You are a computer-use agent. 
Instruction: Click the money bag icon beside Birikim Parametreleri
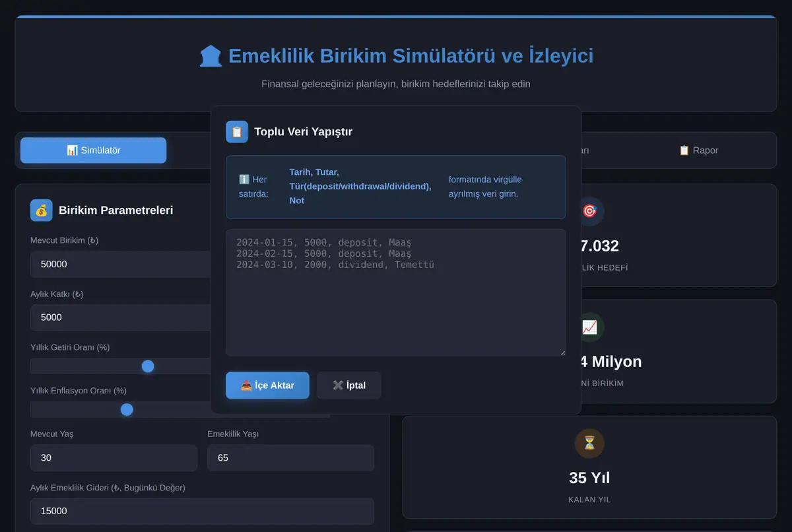click(x=42, y=210)
